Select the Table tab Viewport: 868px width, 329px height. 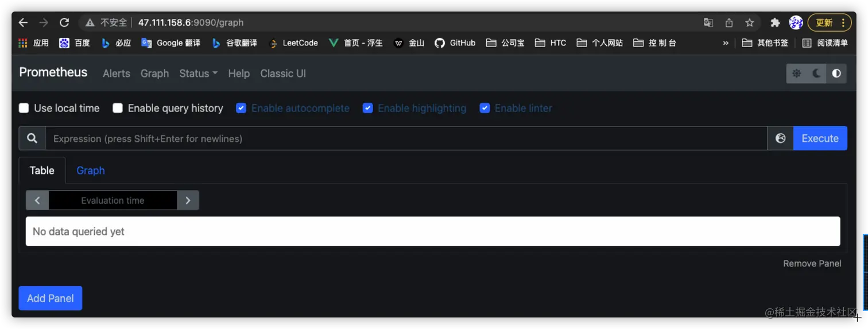[42, 171]
